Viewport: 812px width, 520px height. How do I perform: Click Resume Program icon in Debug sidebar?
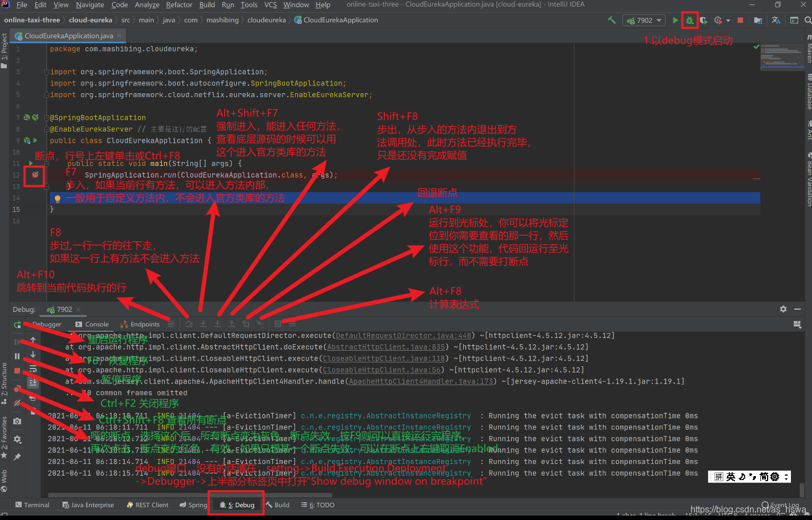pyautogui.click(x=17, y=342)
